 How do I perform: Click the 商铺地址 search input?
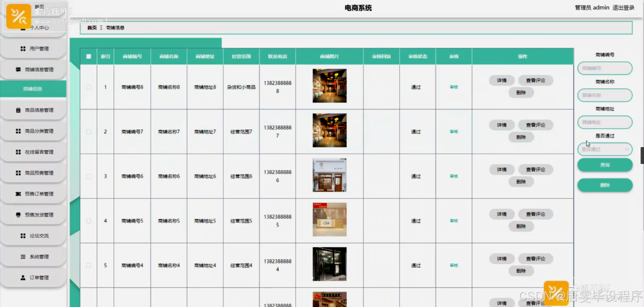coord(605,122)
